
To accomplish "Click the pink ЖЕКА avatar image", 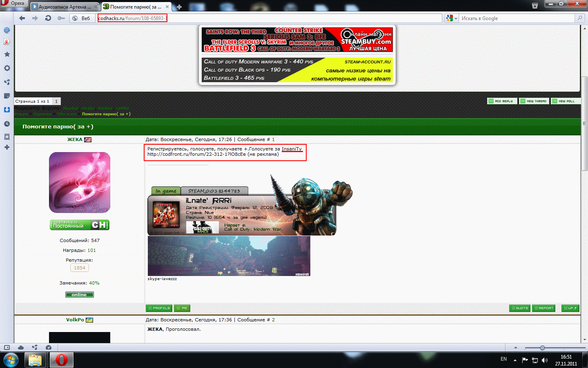I will click(x=80, y=182).
